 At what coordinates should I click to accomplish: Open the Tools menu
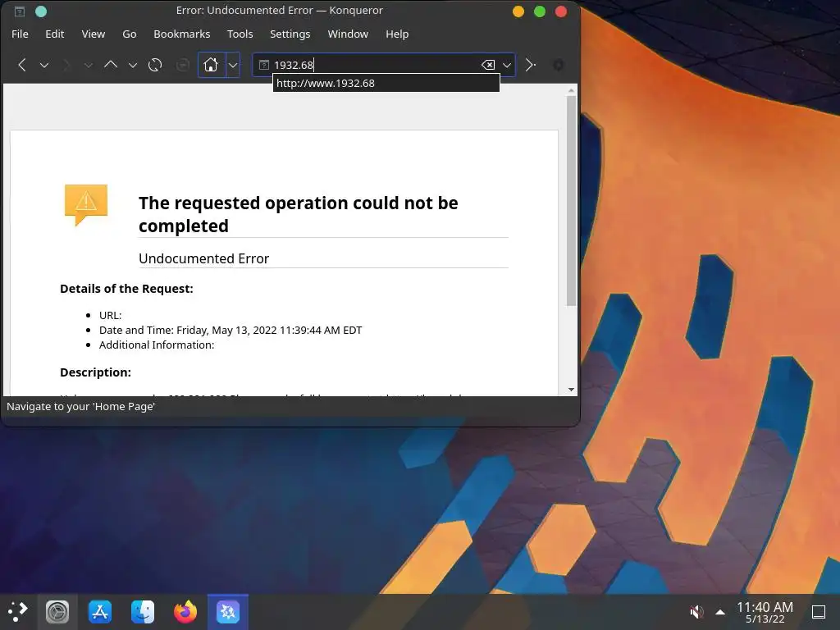pyautogui.click(x=240, y=34)
